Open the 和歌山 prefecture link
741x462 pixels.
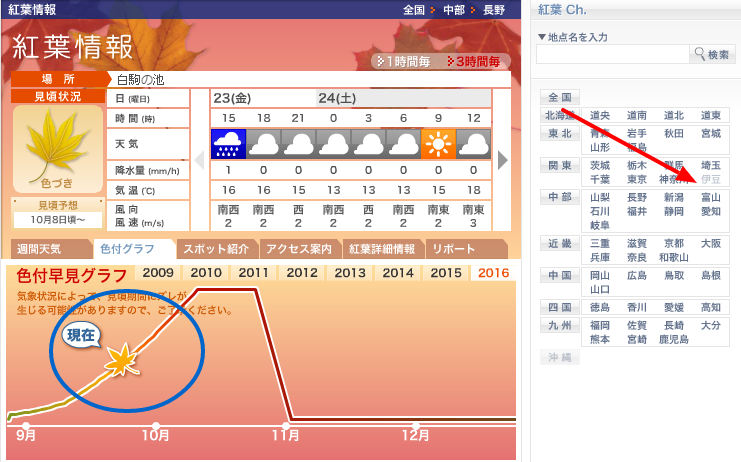tap(674, 258)
